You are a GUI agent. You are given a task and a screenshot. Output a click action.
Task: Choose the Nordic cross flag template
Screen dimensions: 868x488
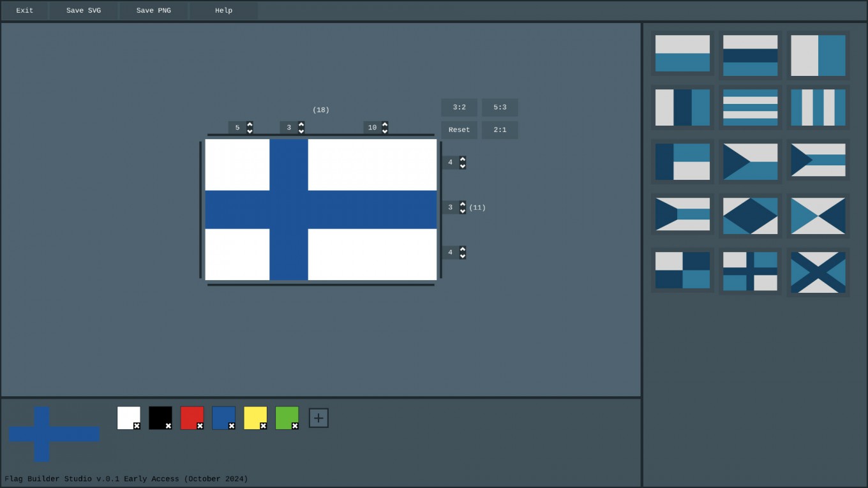pos(750,270)
